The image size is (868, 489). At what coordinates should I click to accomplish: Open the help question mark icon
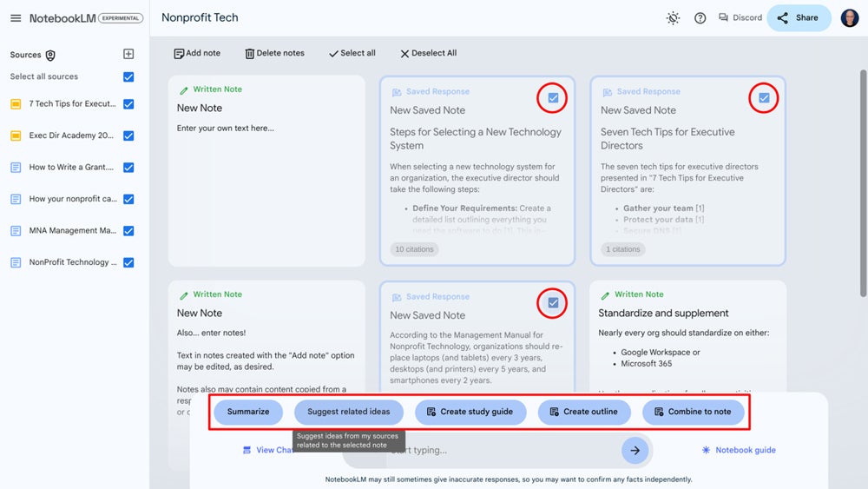pos(700,18)
